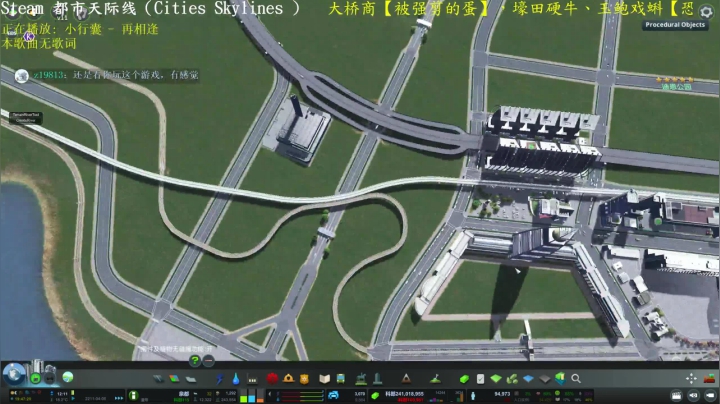The width and height of the screenshot is (720, 404).
Task: Click the green residential demand bar
Action: coord(244,397)
